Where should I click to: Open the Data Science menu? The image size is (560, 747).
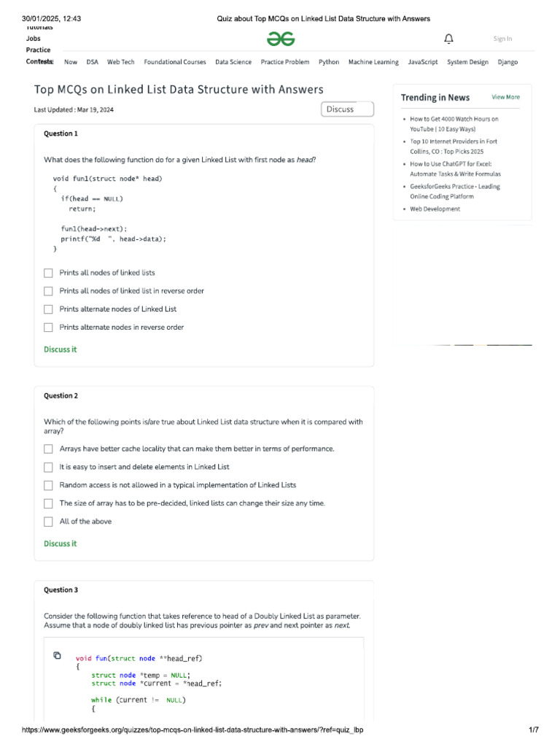(x=233, y=62)
